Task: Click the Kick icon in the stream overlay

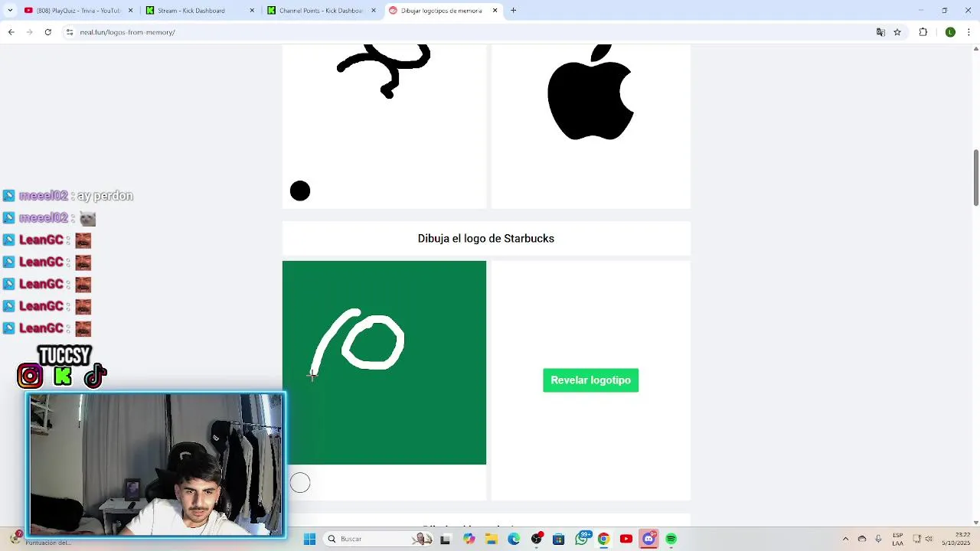Action: click(63, 376)
